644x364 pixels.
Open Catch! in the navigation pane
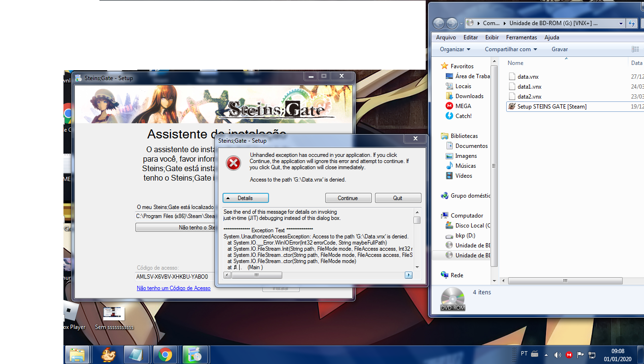coord(458,116)
